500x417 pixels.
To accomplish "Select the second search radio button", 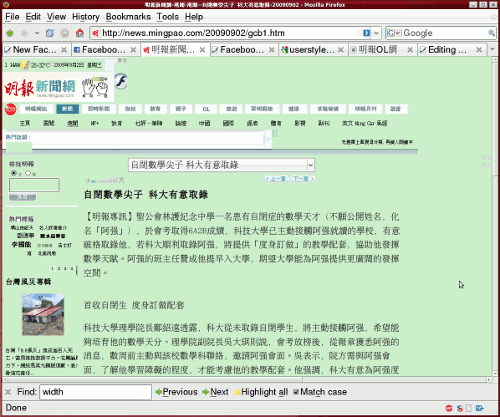I will [x=28, y=173].
